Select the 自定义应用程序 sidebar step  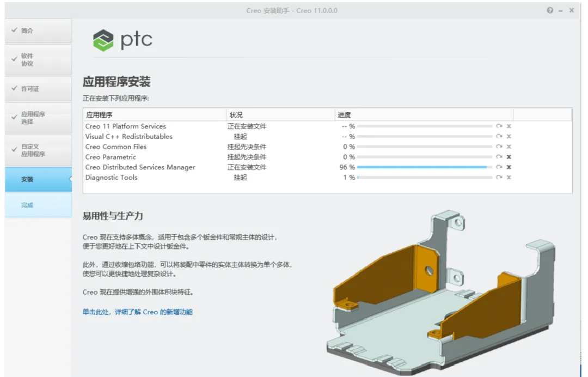38,150
